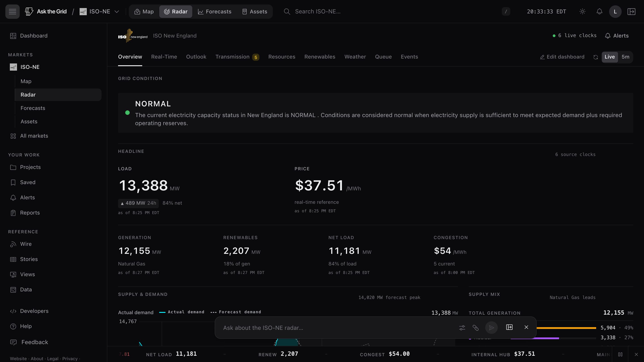This screenshot has height=362, width=644.
Task: Attach a file with the paperclip icon
Action: coord(475,328)
